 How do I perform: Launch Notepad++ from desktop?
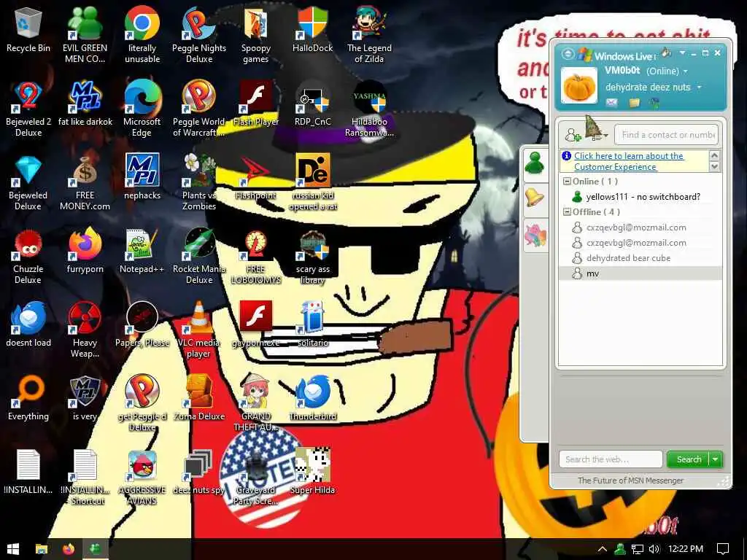tap(142, 251)
